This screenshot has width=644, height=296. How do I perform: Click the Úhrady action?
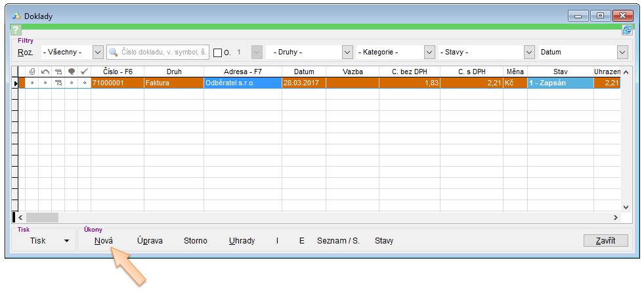pyautogui.click(x=242, y=241)
